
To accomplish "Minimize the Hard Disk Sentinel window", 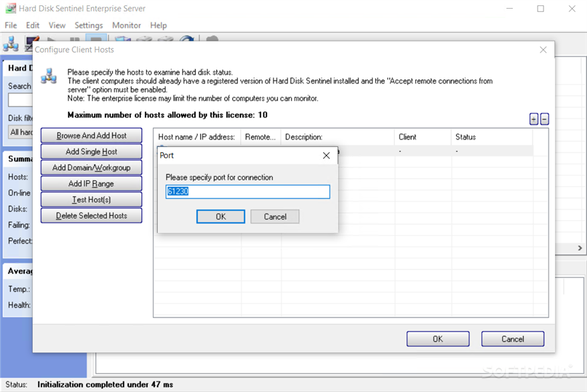I will [510, 9].
